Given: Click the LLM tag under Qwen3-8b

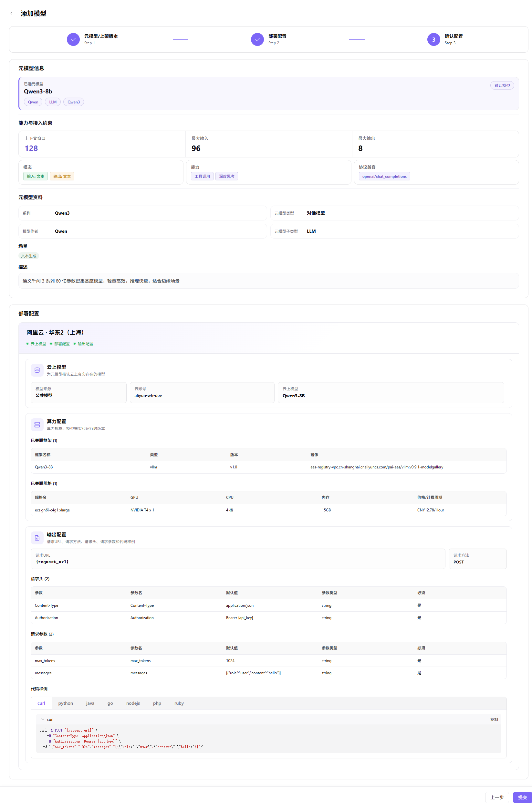Looking at the screenshot, I should coord(53,102).
